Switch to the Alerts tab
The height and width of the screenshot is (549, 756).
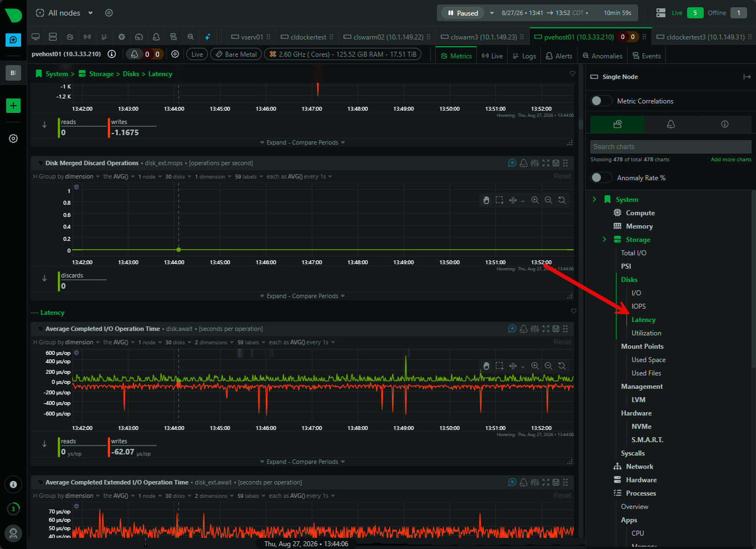559,56
